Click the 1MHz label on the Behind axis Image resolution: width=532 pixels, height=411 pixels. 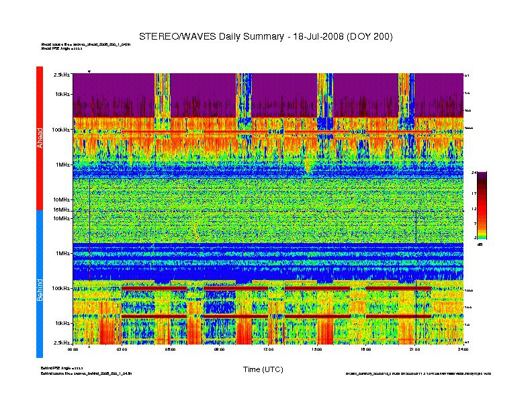(x=63, y=253)
